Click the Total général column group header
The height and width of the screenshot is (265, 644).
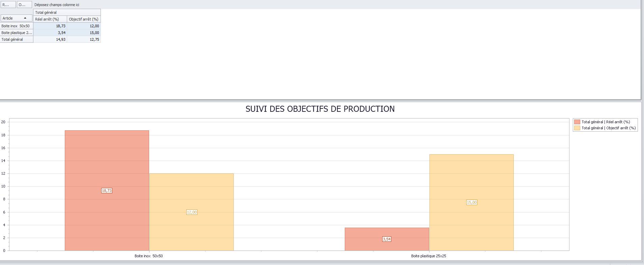(67, 12)
